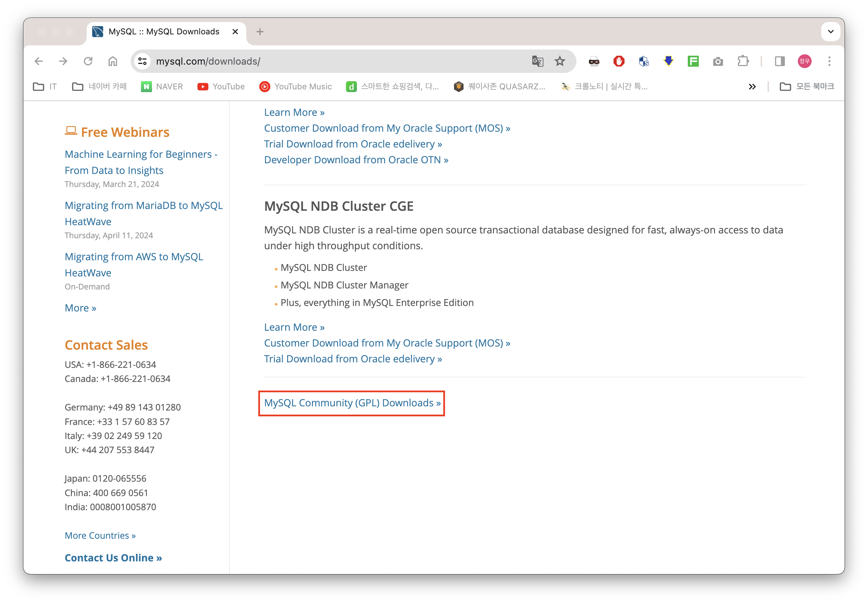The image size is (868, 603).
Task: Click the camera screenshot extension icon
Action: [718, 61]
